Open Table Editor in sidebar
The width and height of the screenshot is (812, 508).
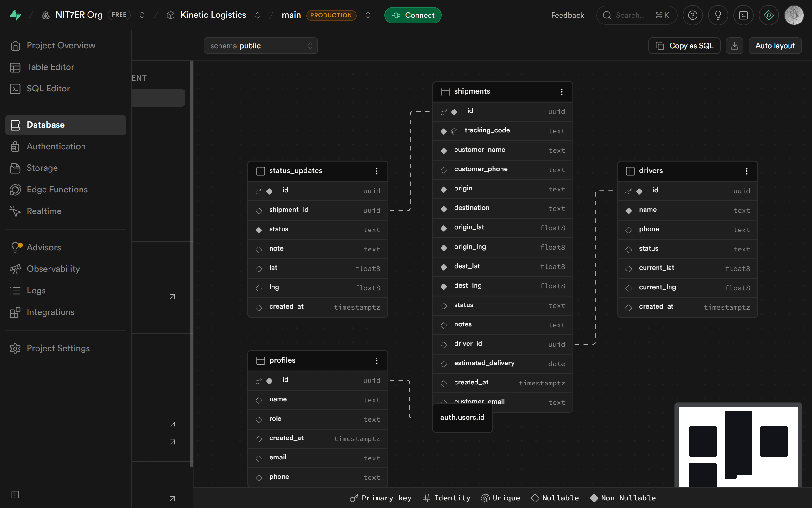point(66,67)
